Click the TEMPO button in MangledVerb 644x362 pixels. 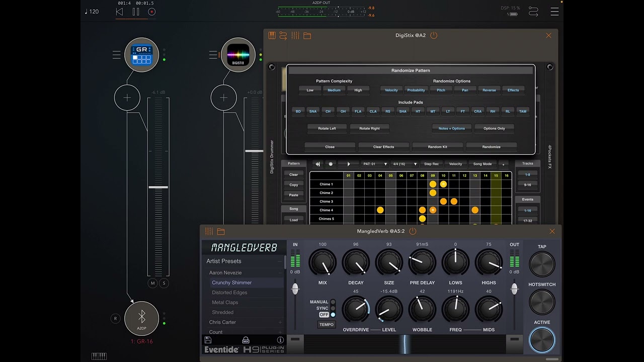pos(327,324)
